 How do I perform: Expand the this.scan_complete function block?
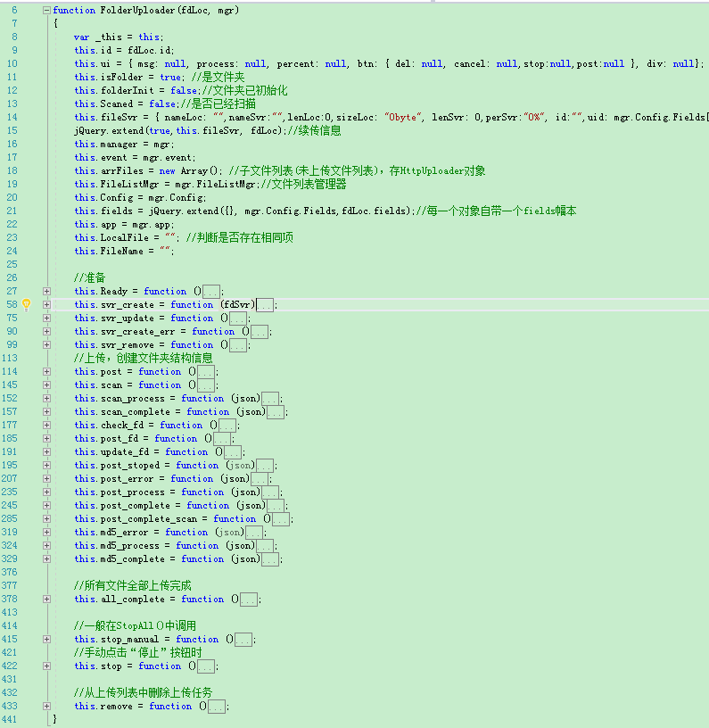click(46, 412)
